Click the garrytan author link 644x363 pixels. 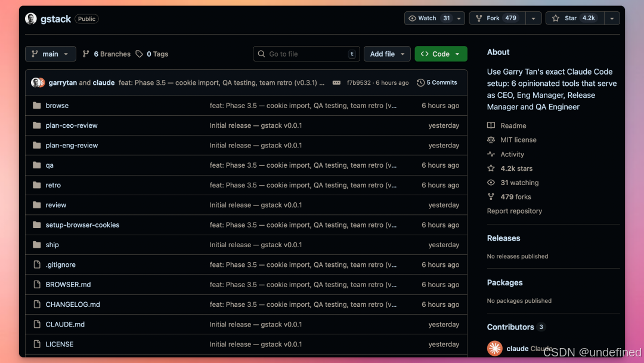pyautogui.click(x=63, y=82)
